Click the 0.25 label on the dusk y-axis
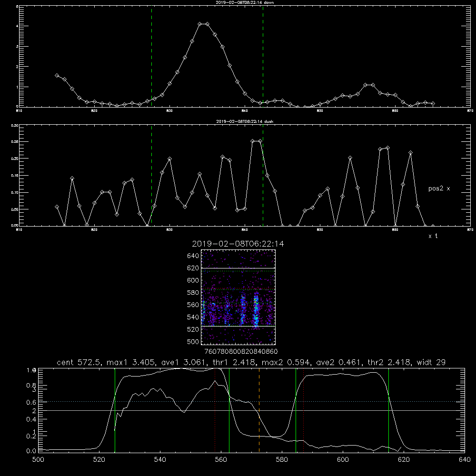The width and height of the screenshot is (476, 476). (x=15, y=142)
